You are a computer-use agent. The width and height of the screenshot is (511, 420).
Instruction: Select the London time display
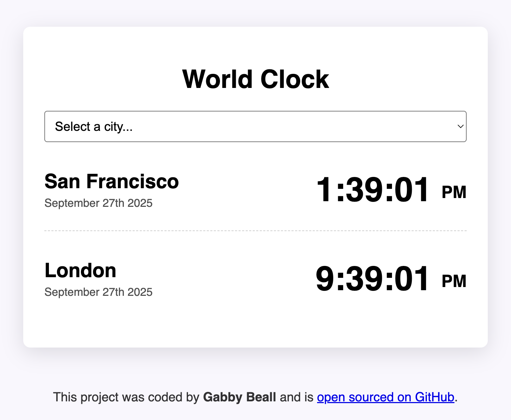pyautogui.click(x=373, y=279)
